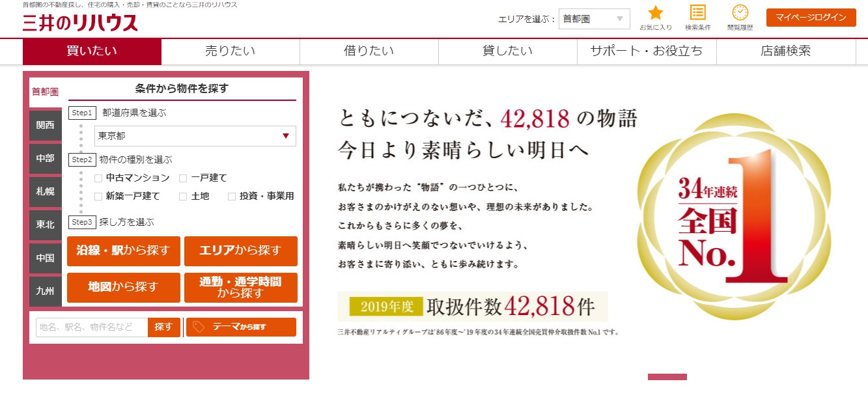This screenshot has height=401, width=868.
Task: Click the 34年連続 全国No.1 banner emblem
Action: coord(734,216)
